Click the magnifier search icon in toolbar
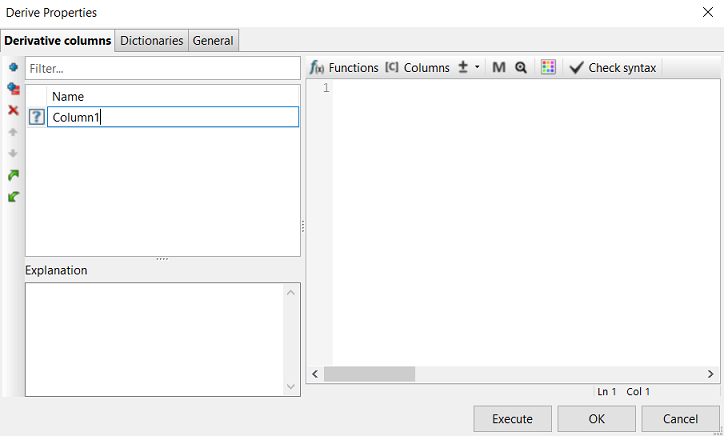The width and height of the screenshot is (724, 436). point(521,68)
